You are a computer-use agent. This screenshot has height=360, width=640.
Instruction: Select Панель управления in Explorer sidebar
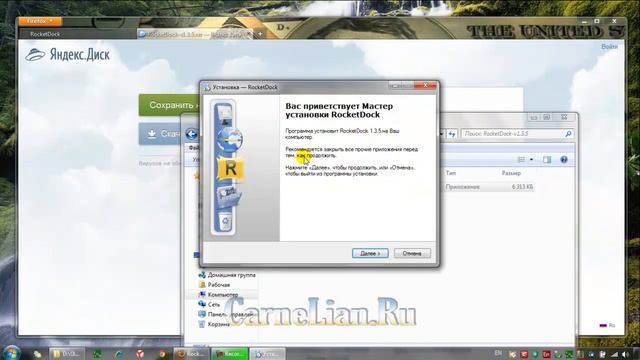click(226, 314)
